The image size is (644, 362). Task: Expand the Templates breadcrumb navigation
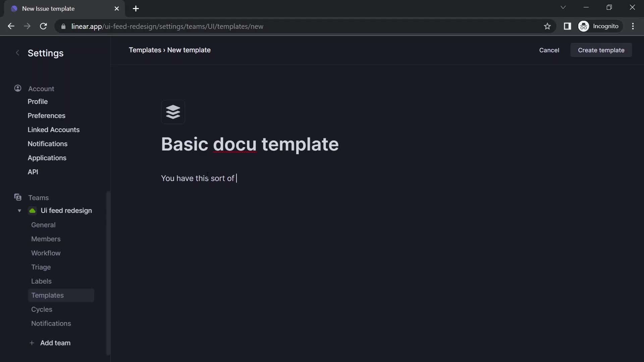(x=144, y=50)
